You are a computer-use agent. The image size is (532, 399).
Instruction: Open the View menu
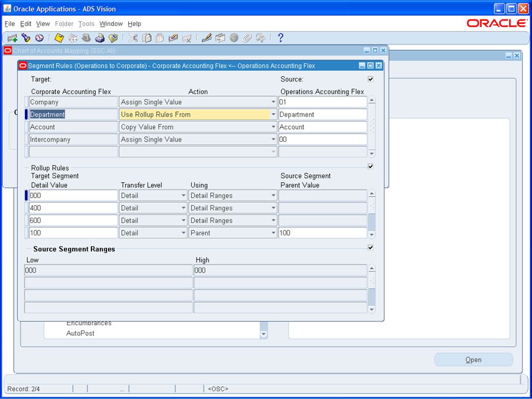click(43, 24)
